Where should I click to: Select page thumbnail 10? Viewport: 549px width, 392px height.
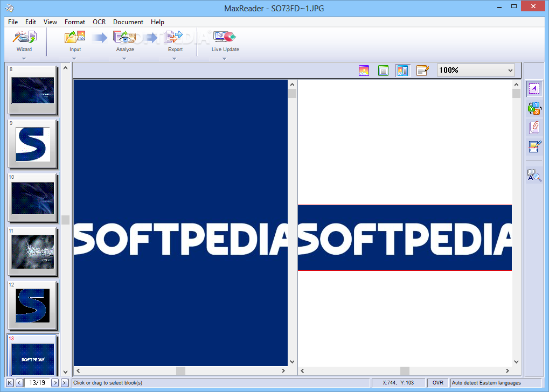(x=32, y=198)
